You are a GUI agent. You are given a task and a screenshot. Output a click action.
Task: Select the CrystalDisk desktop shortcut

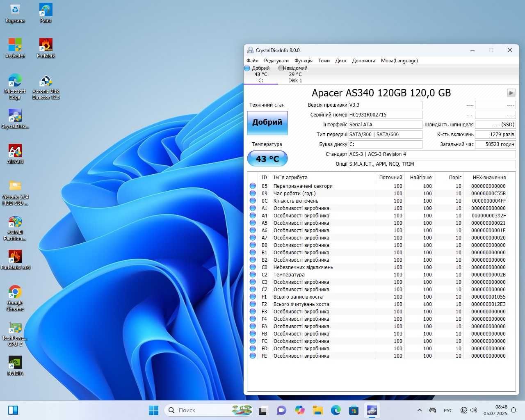point(15,119)
